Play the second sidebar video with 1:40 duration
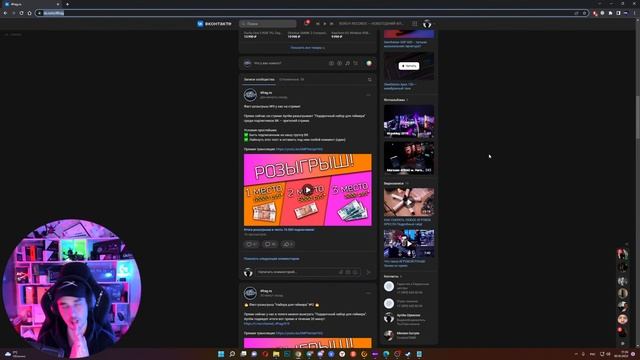The height and width of the screenshot is (360, 640). coord(409,244)
